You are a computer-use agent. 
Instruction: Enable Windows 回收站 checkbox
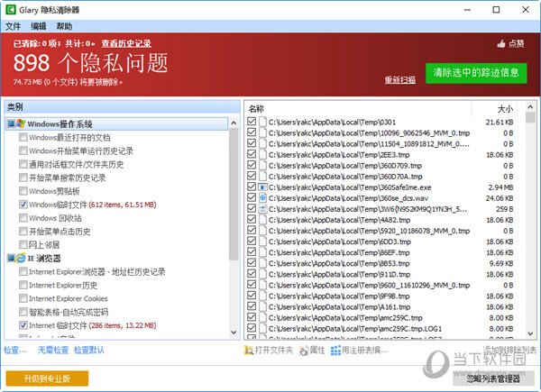point(23,218)
